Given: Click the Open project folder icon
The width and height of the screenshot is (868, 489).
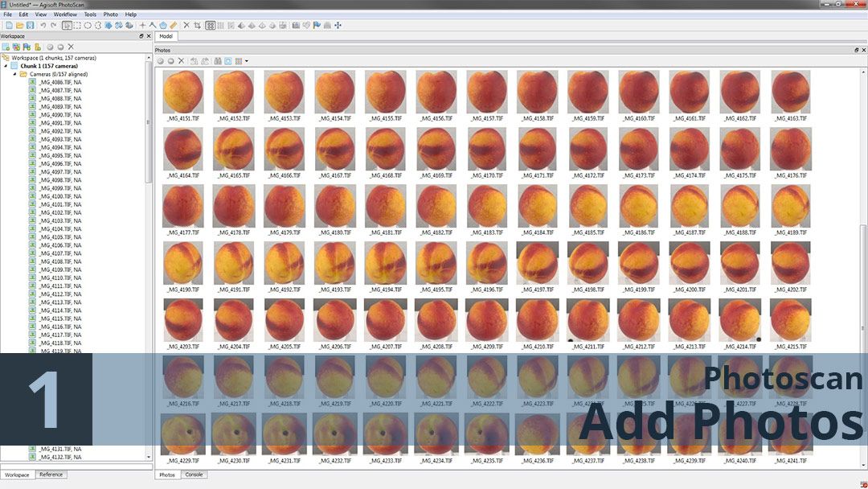Looking at the screenshot, I should [x=19, y=26].
